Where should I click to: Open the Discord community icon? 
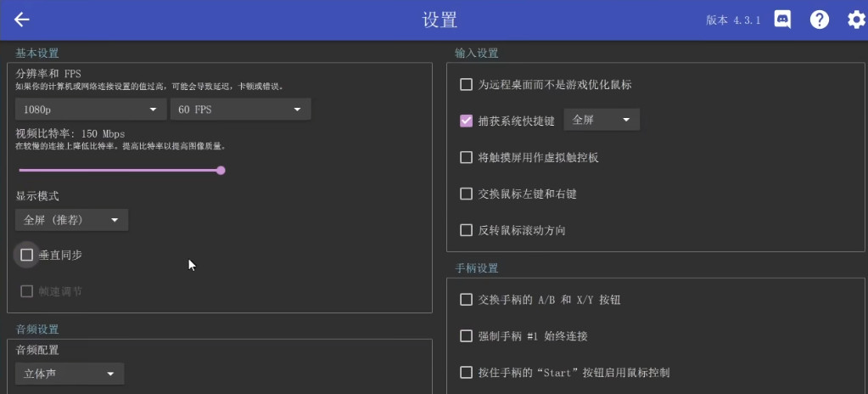782,20
